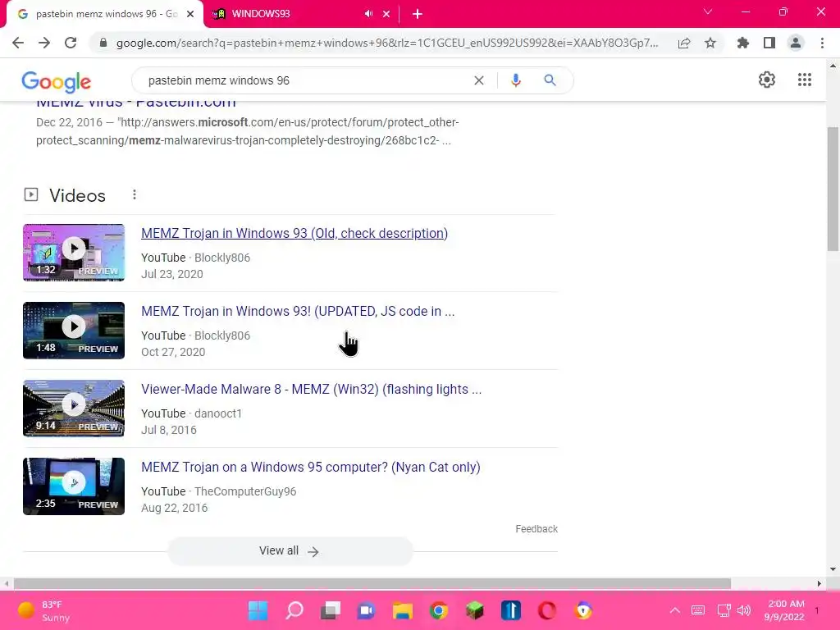Play the 1:32 video thumbnail preview
This screenshot has width=840, height=630.
74,253
